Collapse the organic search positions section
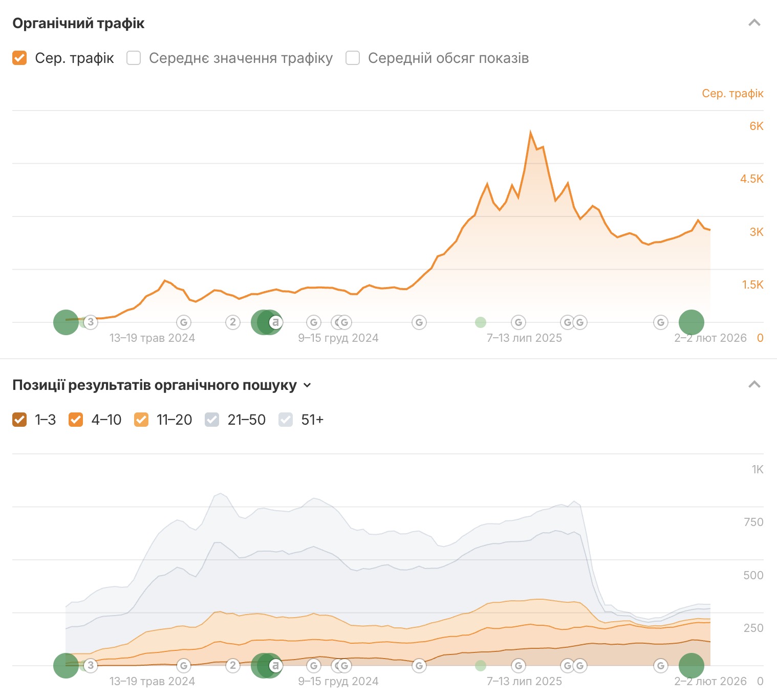The height and width of the screenshot is (700, 777). click(754, 385)
